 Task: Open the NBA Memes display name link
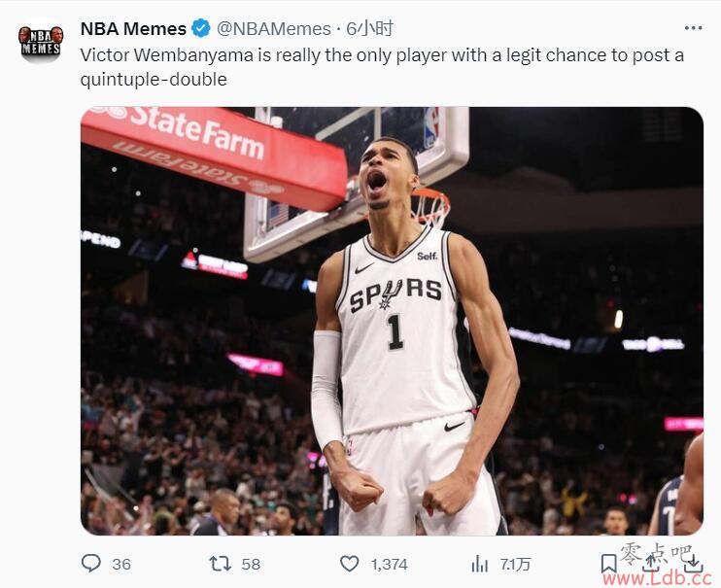point(133,28)
